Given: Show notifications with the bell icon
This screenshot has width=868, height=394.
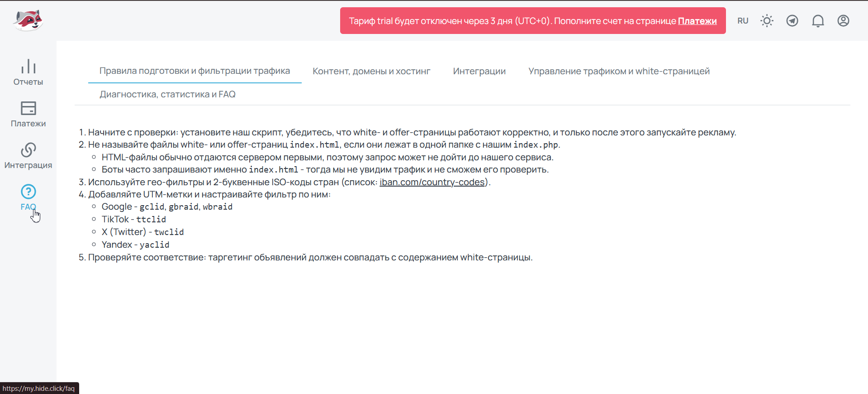Looking at the screenshot, I should click(x=818, y=21).
